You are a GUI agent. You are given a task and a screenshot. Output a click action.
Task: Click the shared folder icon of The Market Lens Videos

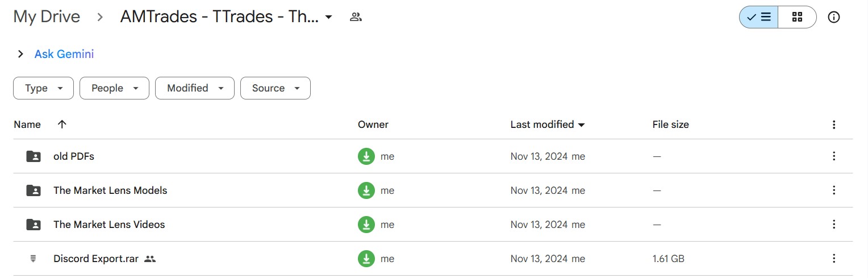point(34,225)
